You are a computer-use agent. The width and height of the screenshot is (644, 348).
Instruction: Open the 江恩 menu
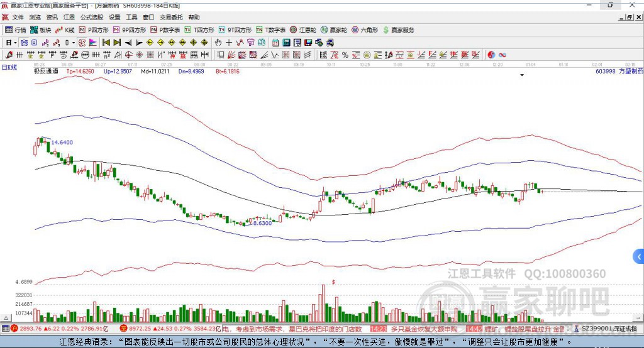(x=69, y=17)
